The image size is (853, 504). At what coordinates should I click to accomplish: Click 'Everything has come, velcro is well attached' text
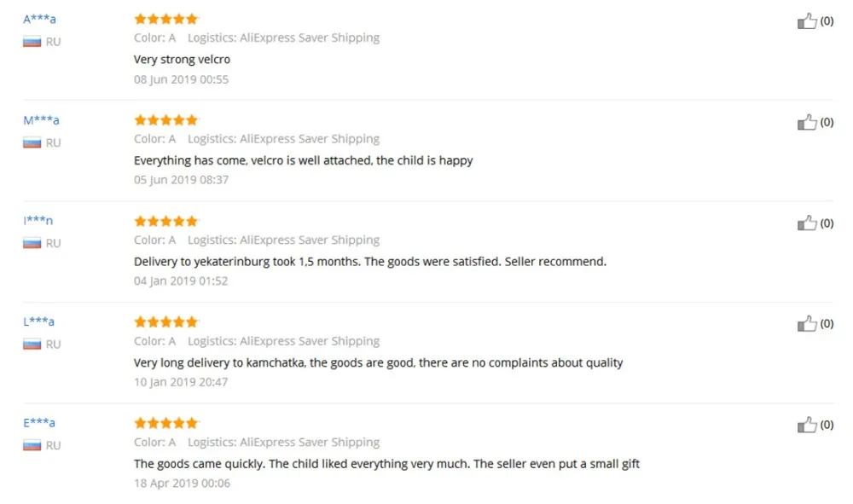[253, 160]
